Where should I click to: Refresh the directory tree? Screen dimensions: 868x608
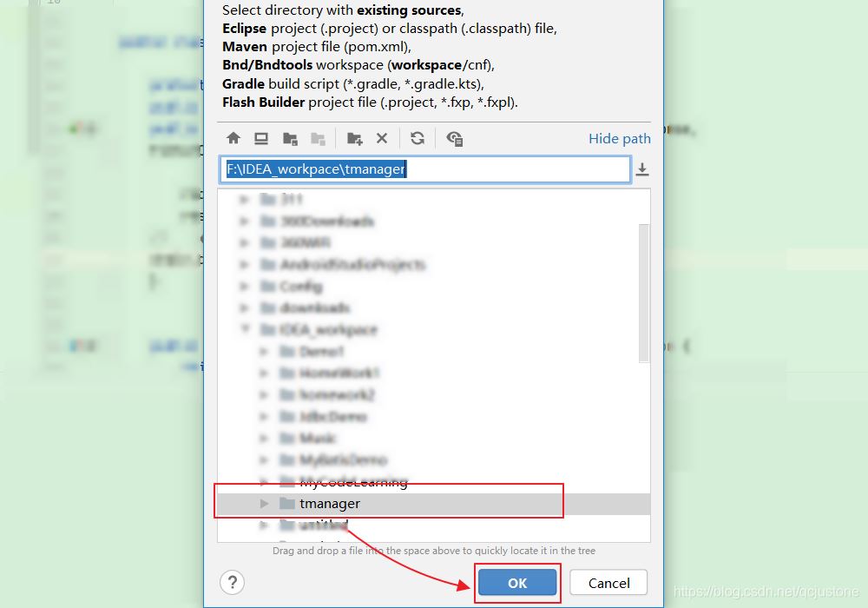click(x=418, y=138)
